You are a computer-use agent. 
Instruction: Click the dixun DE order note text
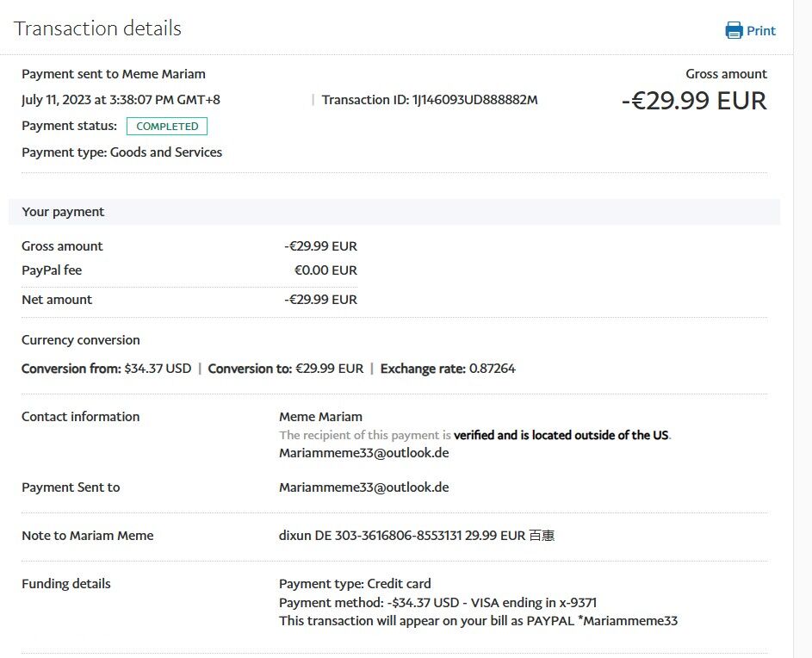click(417, 536)
